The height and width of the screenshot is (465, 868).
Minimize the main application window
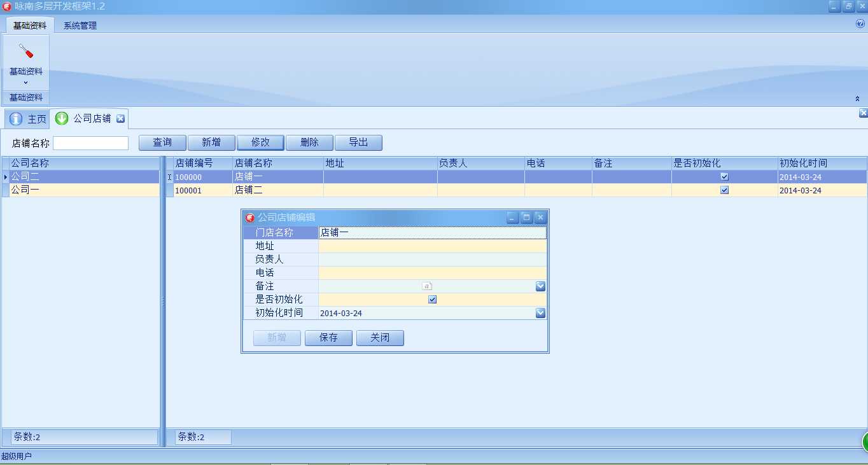pyautogui.click(x=834, y=6)
